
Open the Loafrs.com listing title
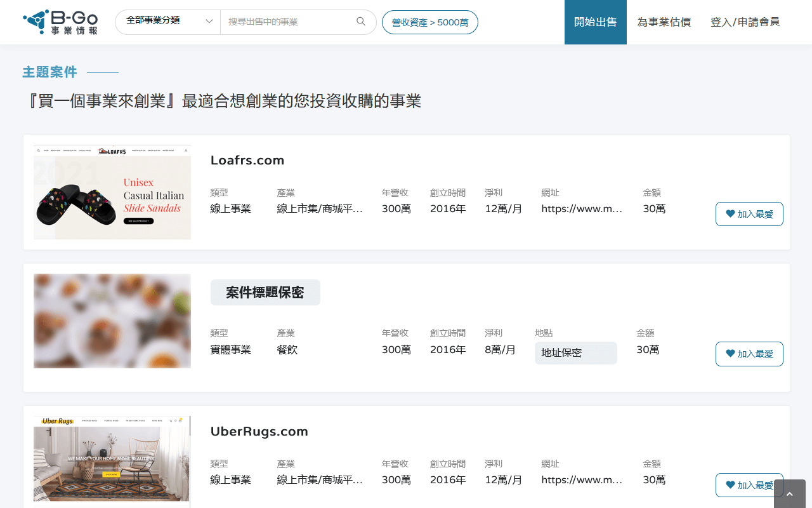[x=247, y=160]
